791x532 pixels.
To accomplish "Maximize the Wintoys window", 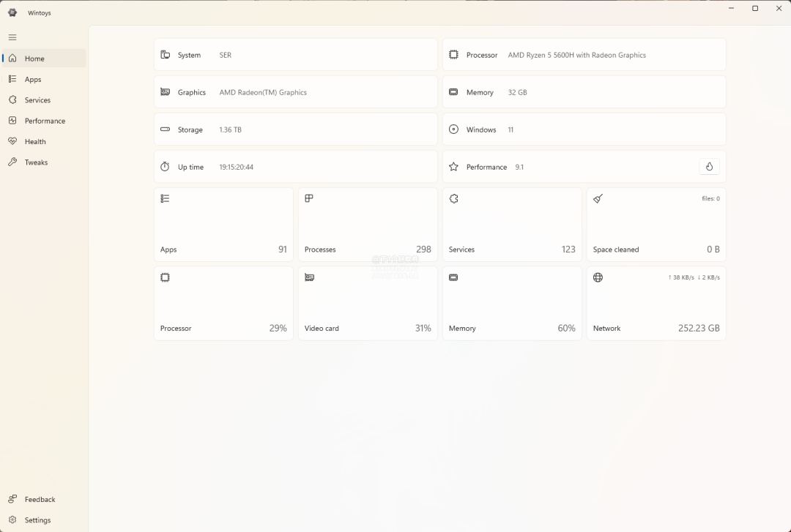I will [x=755, y=8].
